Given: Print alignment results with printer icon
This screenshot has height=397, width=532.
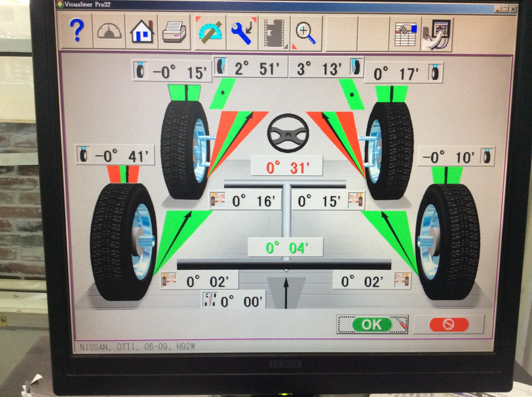Looking at the screenshot, I should point(174,32).
